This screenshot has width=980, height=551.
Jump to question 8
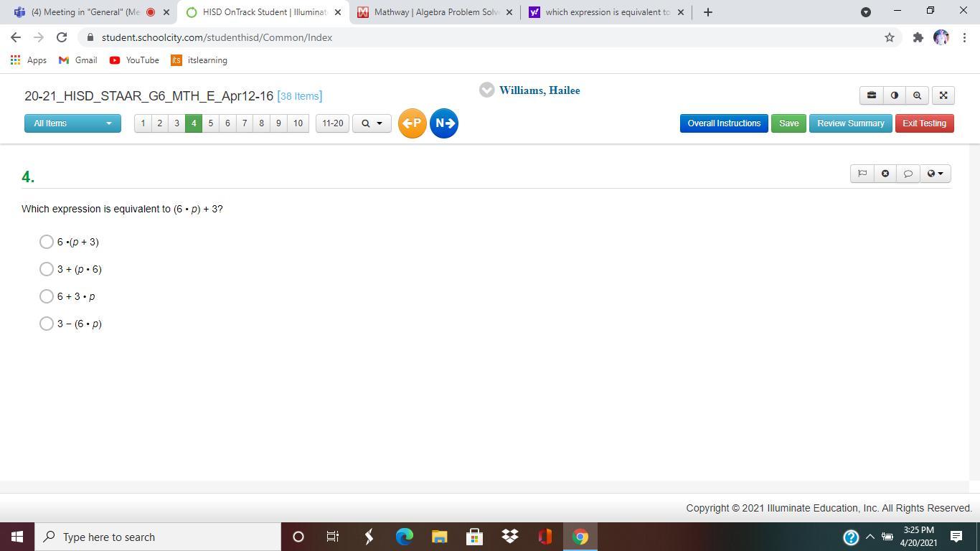coord(262,123)
